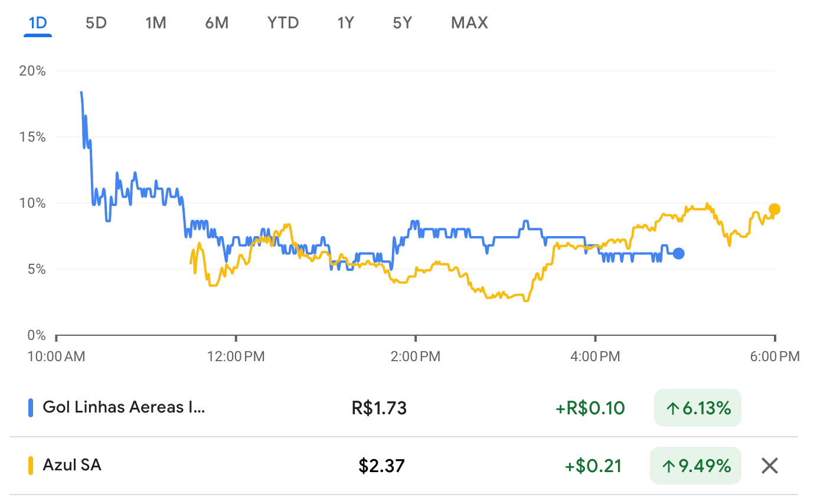
Task: Click the +$0.21 change value
Action: [594, 466]
